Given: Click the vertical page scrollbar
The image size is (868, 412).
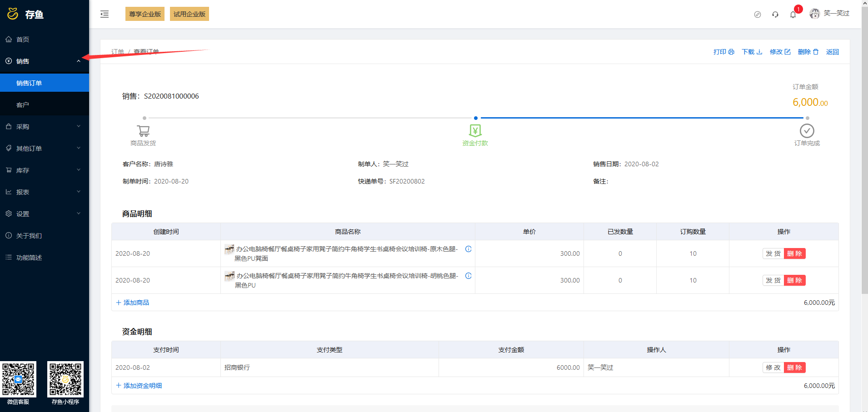Looking at the screenshot, I should [864, 150].
